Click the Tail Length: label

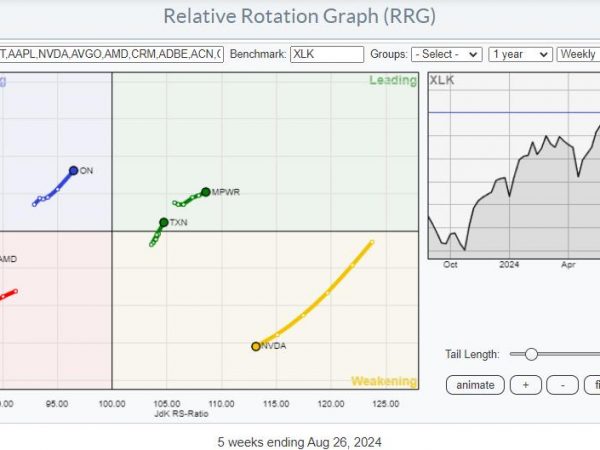pyautogui.click(x=472, y=354)
